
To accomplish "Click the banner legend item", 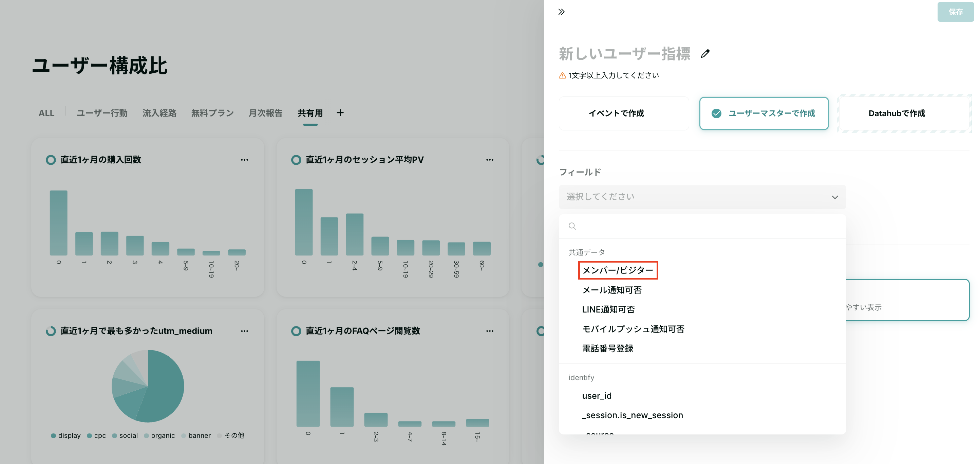I will tap(196, 436).
